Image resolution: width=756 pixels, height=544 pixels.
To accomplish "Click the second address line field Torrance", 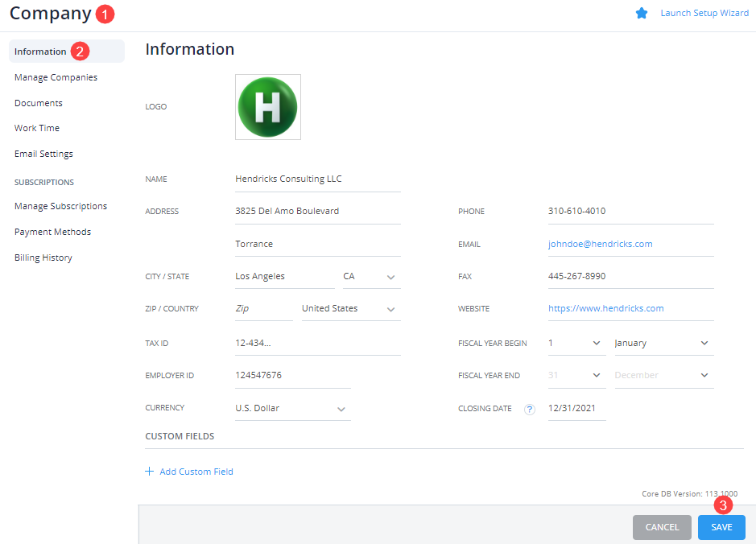I will click(318, 245).
